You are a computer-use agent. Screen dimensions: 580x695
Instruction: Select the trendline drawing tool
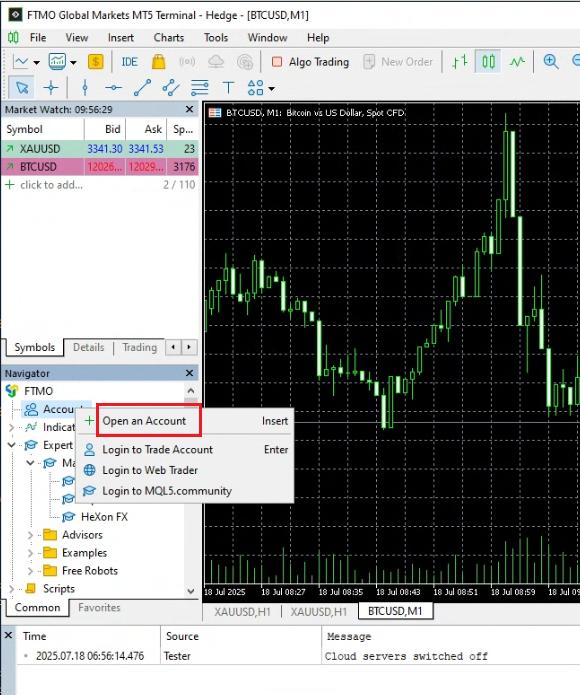[142, 88]
